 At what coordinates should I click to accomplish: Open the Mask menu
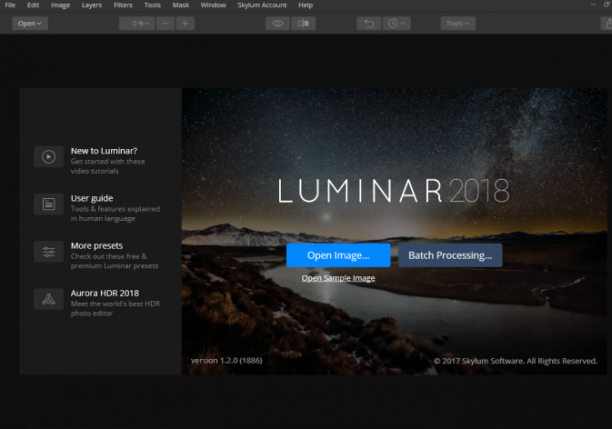181,5
